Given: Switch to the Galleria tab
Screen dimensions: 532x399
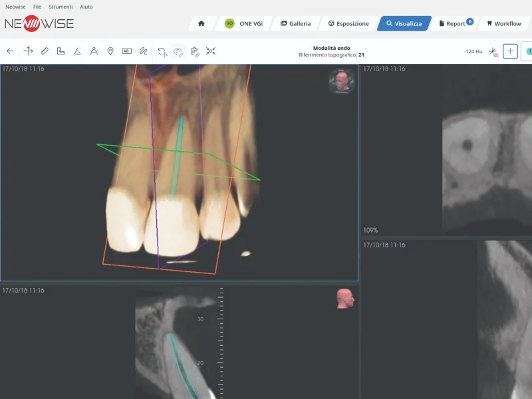Looking at the screenshot, I should coord(295,23).
